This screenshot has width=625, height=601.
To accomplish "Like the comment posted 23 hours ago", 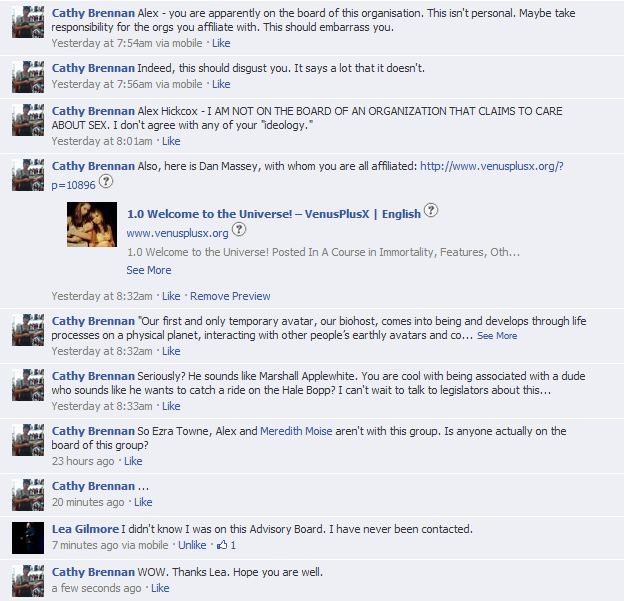I will coord(133,461).
